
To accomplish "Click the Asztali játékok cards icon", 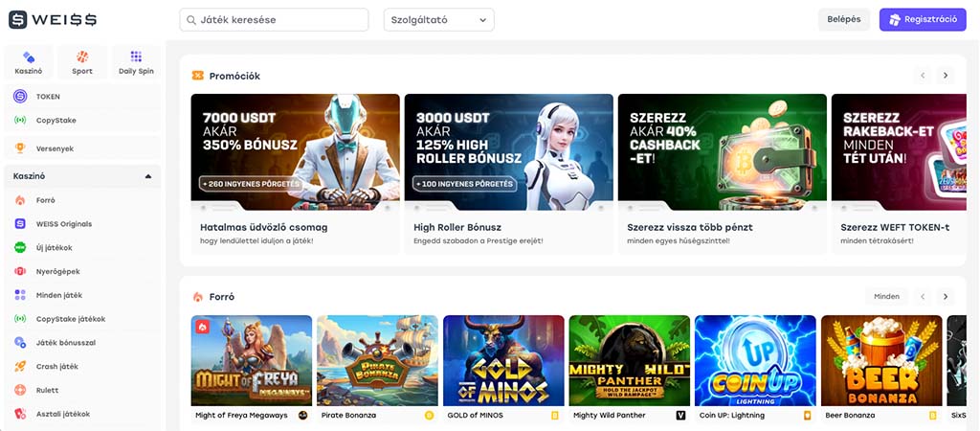I will tap(20, 414).
